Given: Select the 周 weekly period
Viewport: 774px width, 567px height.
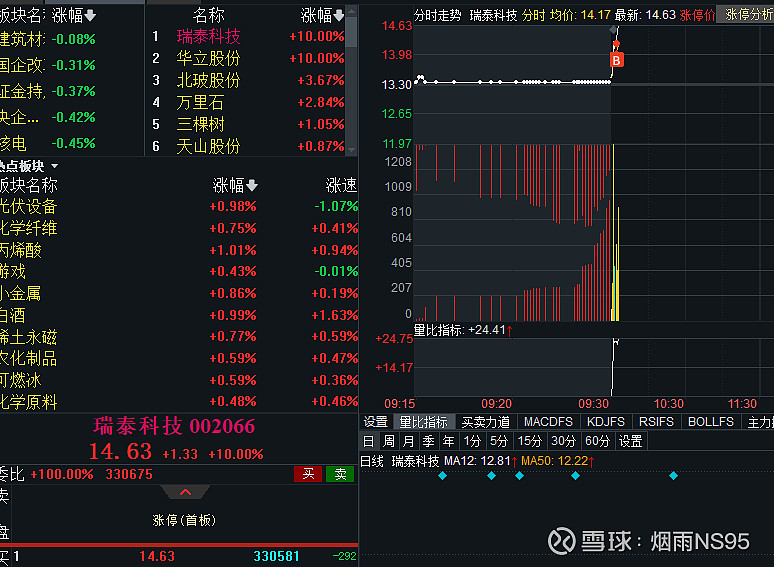Looking at the screenshot, I should coord(389,441).
